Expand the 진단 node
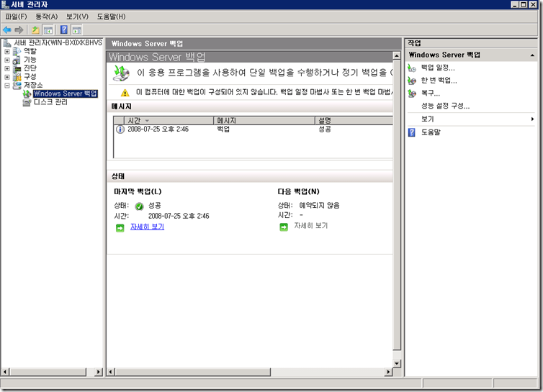 pos(7,68)
